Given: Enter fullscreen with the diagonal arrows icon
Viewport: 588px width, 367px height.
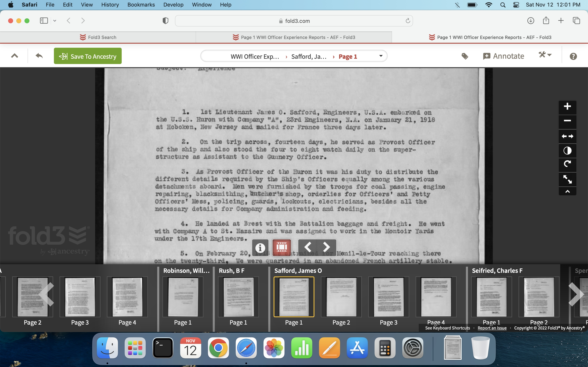Looking at the screenshot, I should click(x=567, y=179).
